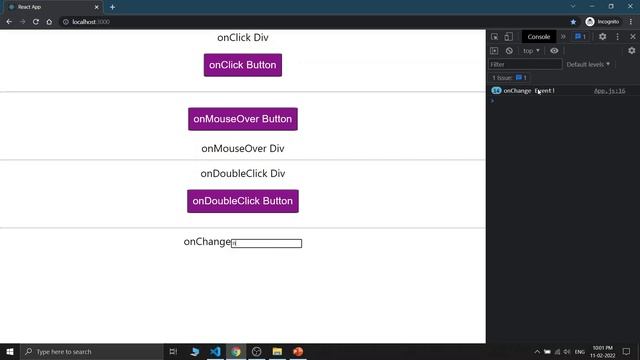This screenshot has width=640, height=360.
Task: Select the React App tab
Action: coord(53,7)
